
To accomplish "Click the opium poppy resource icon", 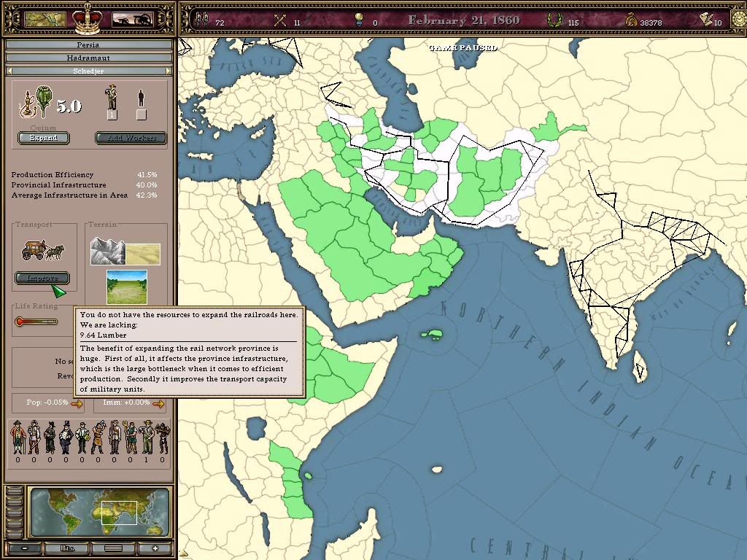I will coord(43,101).
